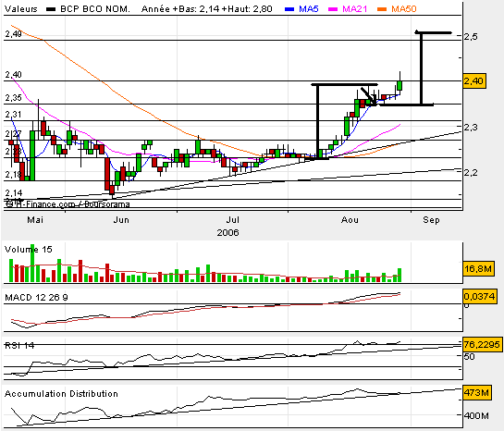
Task: Click the 2006 year label
Action: click(x=227, y=233)
